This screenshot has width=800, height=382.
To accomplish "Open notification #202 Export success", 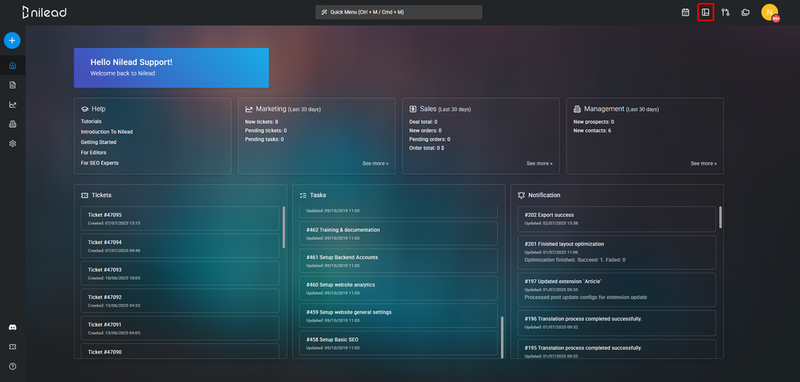I will (x=616, y=218).
